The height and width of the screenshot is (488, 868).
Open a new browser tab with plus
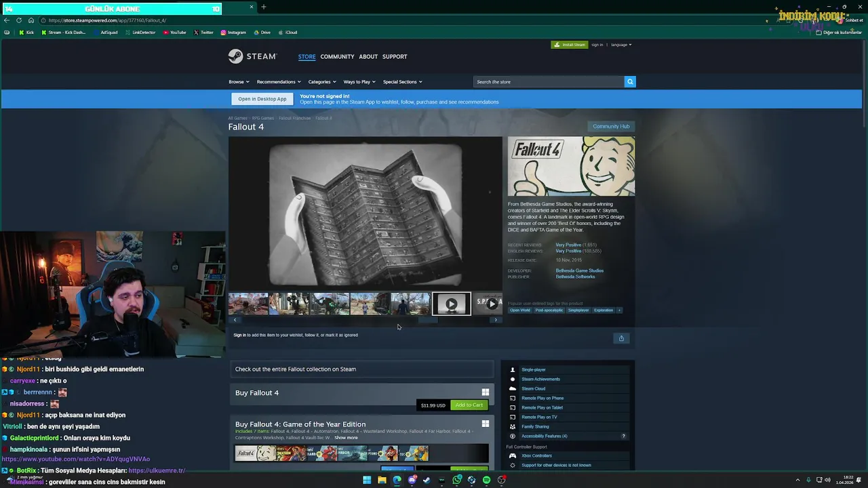click(264, 7)
